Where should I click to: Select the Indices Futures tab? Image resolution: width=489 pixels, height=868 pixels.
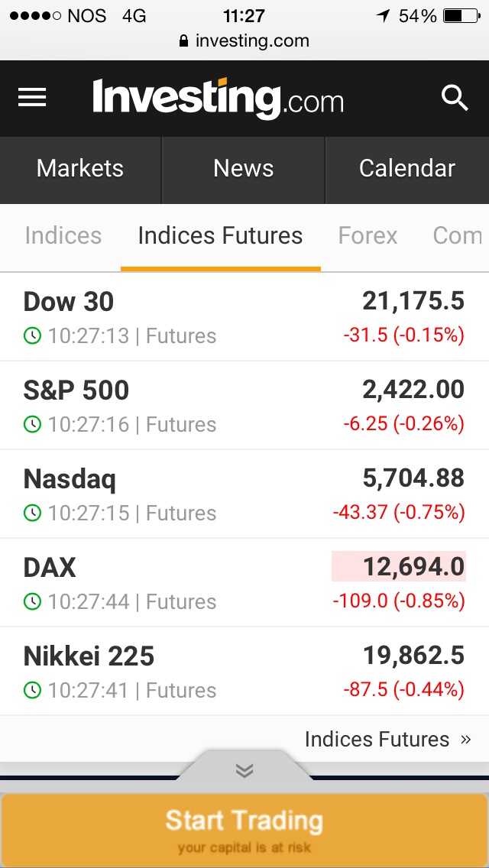(x=220, y=236)
